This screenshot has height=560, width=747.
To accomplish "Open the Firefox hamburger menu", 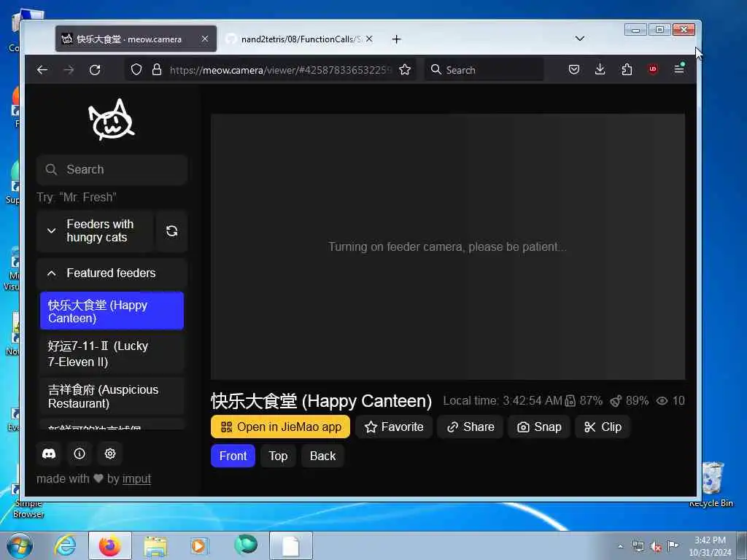I will click(x=679, y=69).
